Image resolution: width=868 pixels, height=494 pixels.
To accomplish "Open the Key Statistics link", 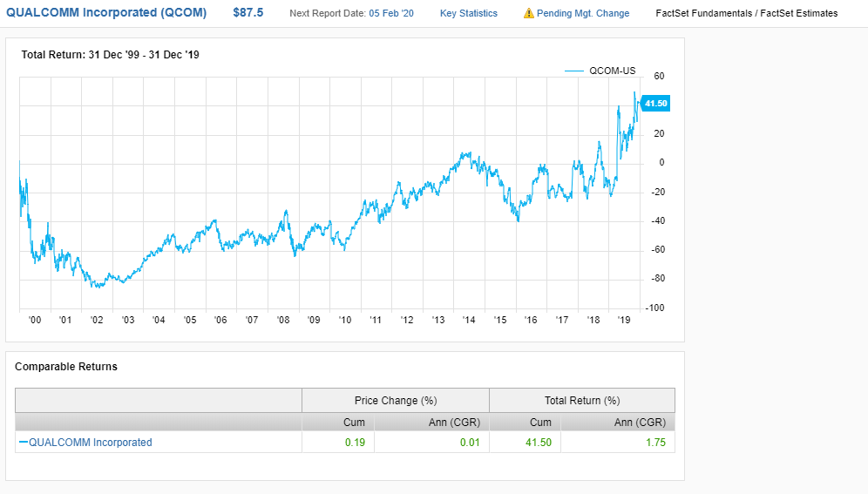I will pos(468,13).
